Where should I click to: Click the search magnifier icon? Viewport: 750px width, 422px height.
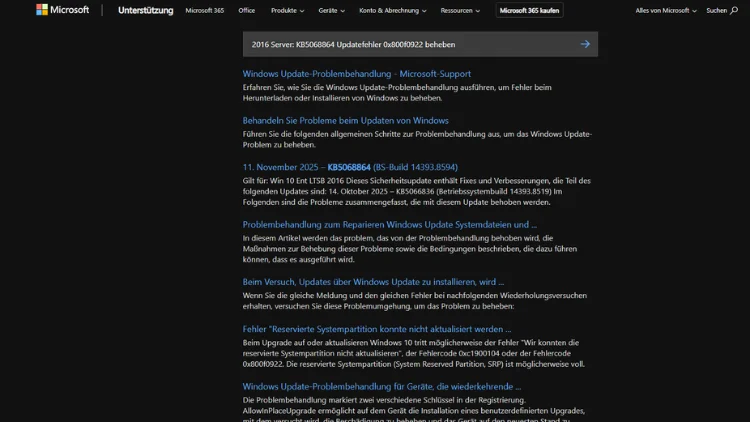tap(734, 10)
